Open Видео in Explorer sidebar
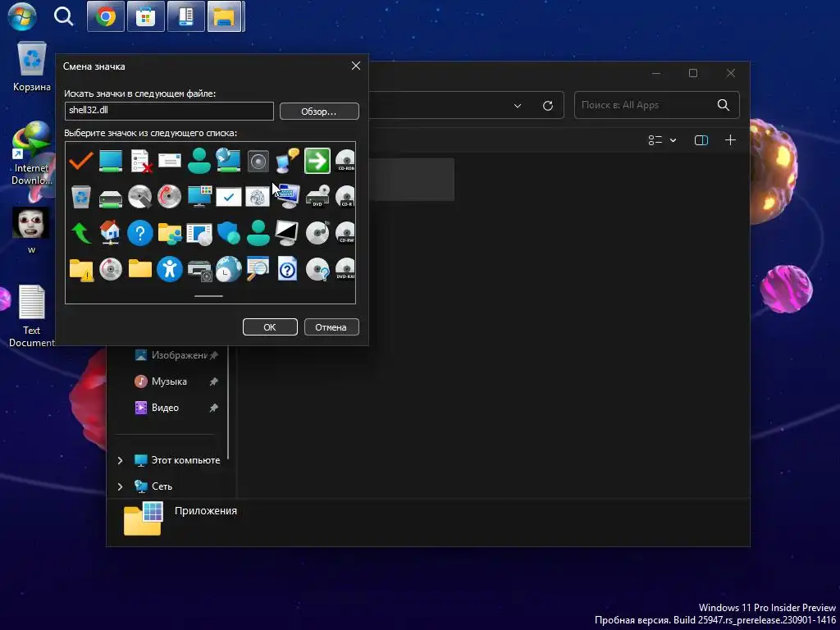This screenshot has height=630, width=840. pos(165,408)
